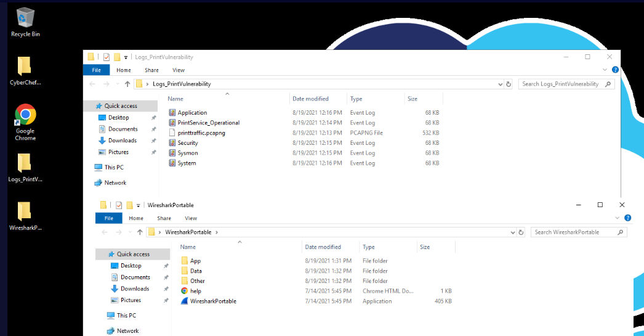Select This PC in Logs_PrintVulnerability sidebar
Viewport: 644px width, 336px height.
tap(114, 167)
